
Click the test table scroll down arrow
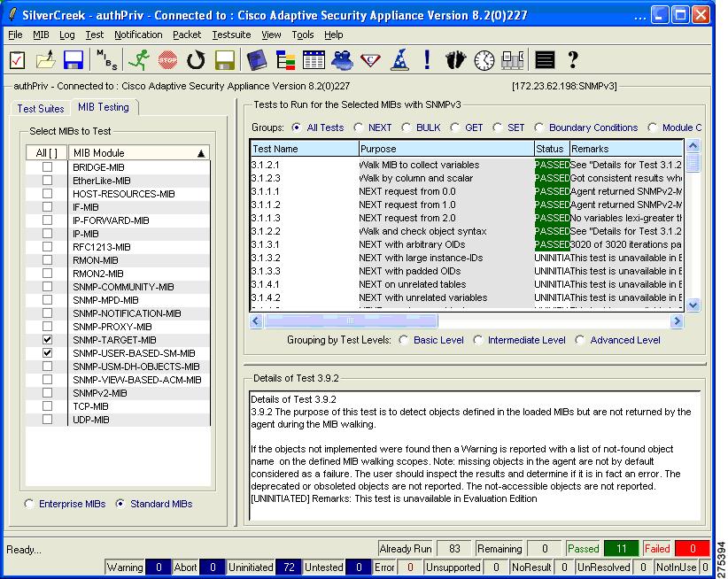pos(693,305)
